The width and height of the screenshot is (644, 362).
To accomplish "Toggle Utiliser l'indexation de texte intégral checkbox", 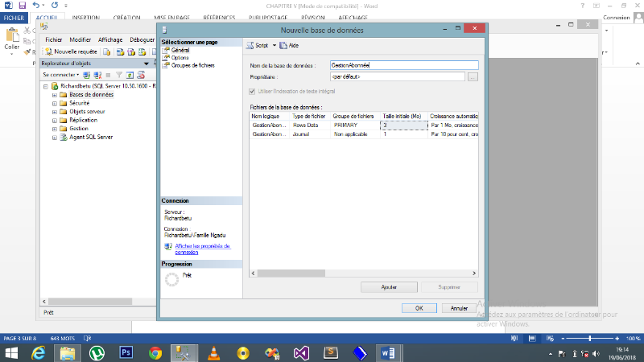I will click(252, 92).
